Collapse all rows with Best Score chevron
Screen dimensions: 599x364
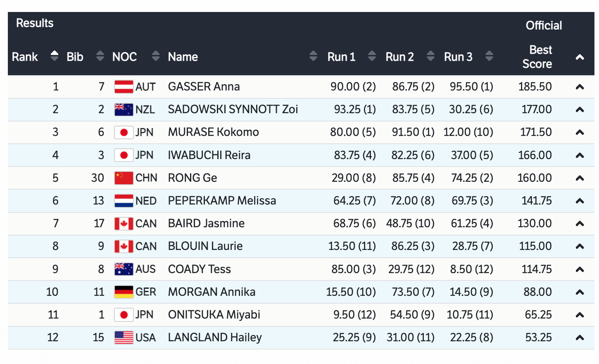tap(580, 57)
